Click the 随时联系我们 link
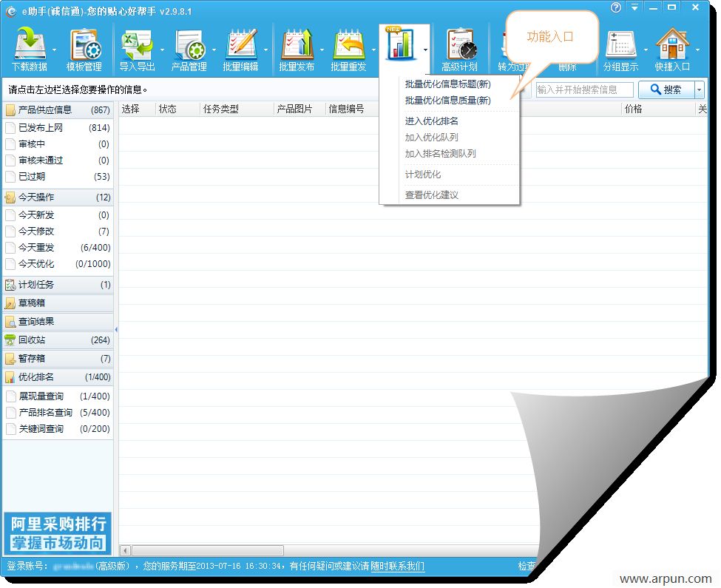The height and width of the screenshot is (588, 721). pos(397,566)
